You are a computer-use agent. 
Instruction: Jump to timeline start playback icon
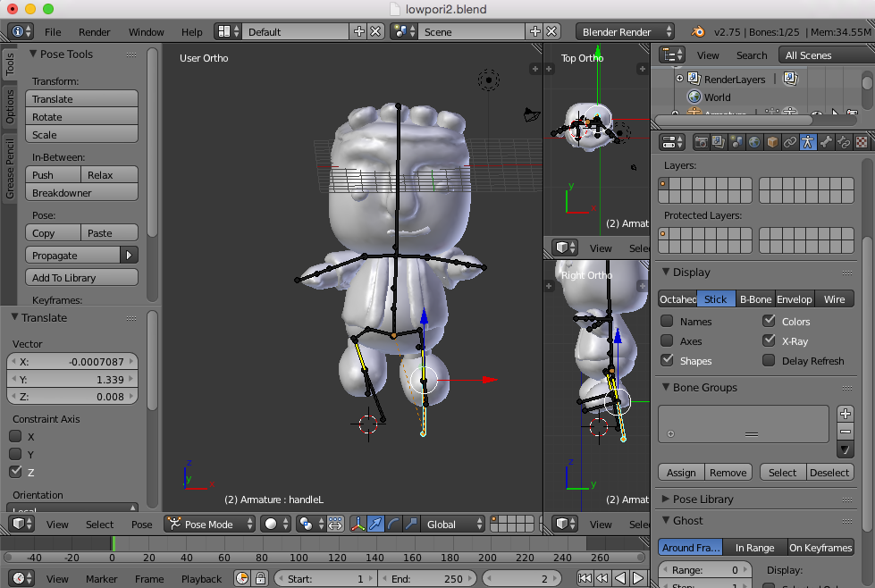[x=585, y=578]
